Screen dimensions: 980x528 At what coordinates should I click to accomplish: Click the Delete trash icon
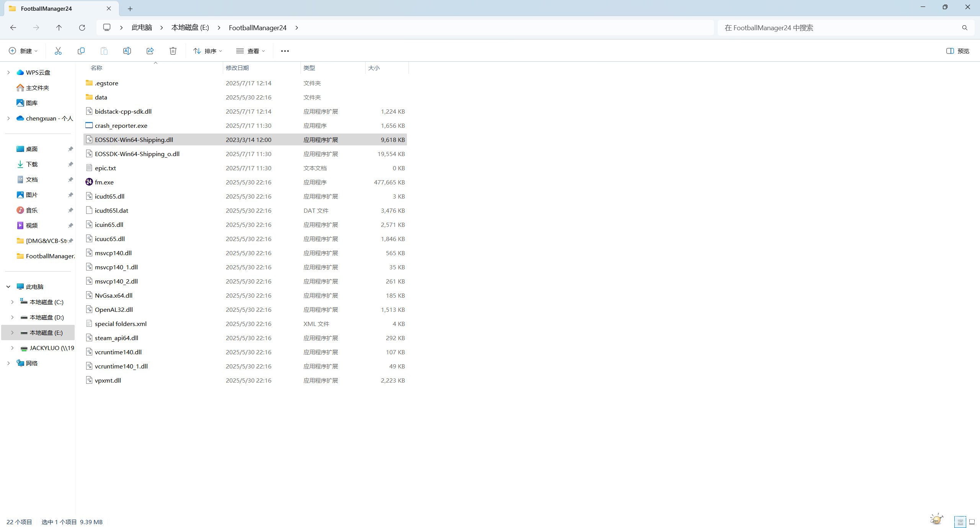(x=173, y=51)
